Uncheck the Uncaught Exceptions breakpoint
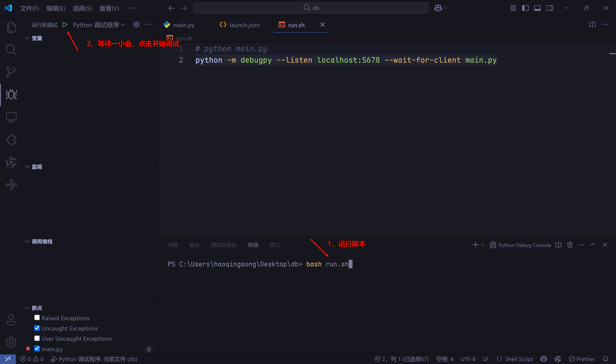The height and width of the screenshot is (364, 616). tap(37, 328)
